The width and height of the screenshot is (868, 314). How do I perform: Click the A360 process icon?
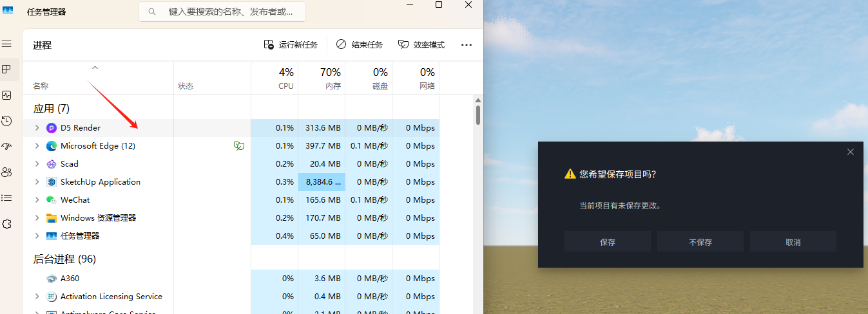click(x=52, y=279)
